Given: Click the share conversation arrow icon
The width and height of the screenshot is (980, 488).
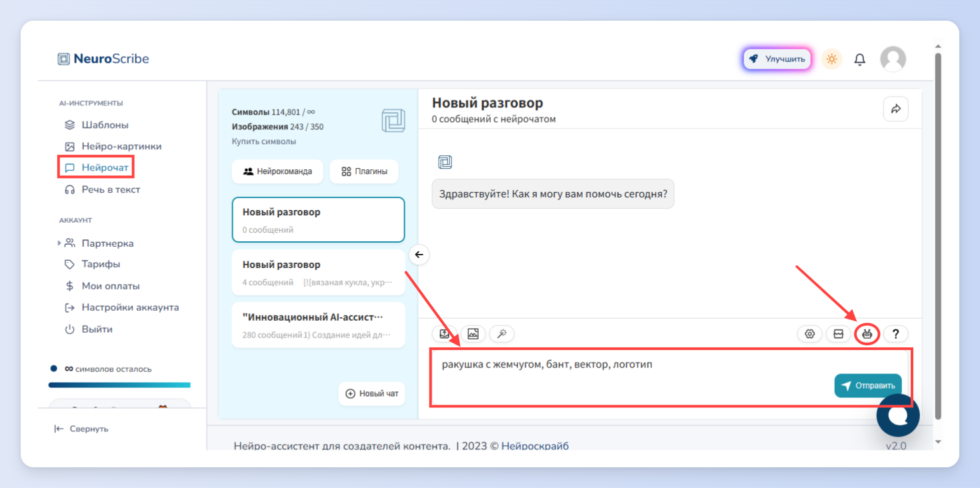Looking at the screenshot, I should (x=895, y=109).
